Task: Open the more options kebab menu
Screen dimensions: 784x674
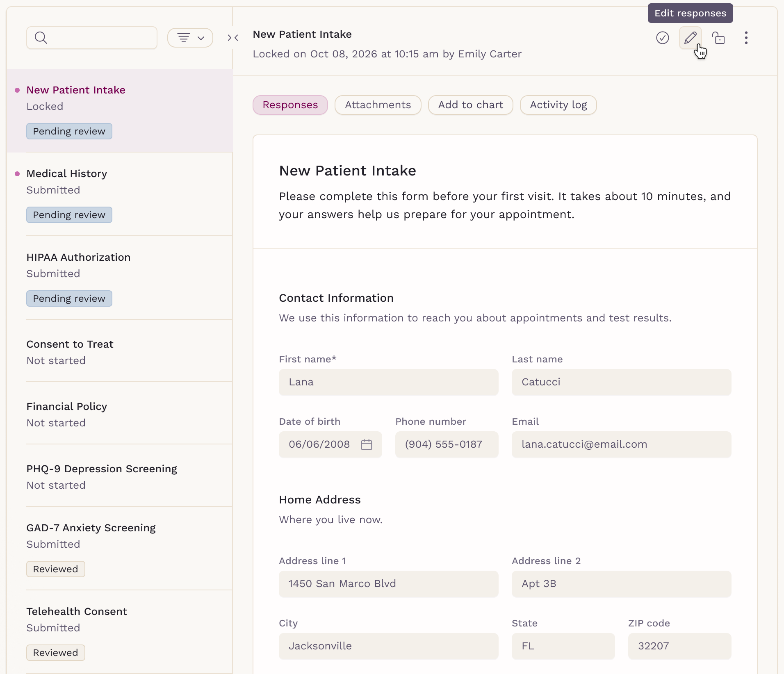Action: pos(746,38)
